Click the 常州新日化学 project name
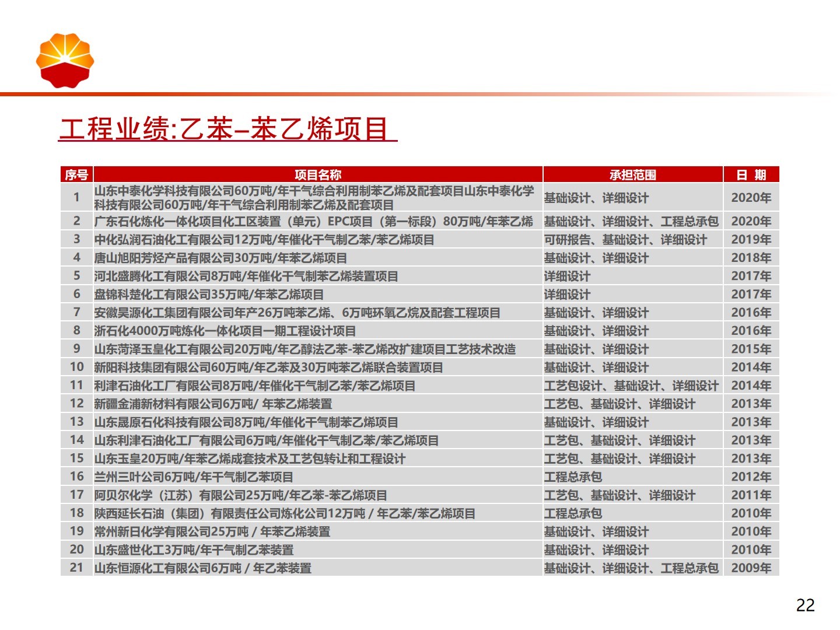This screenshot has width=840, height=630. (x=212, y=531)
